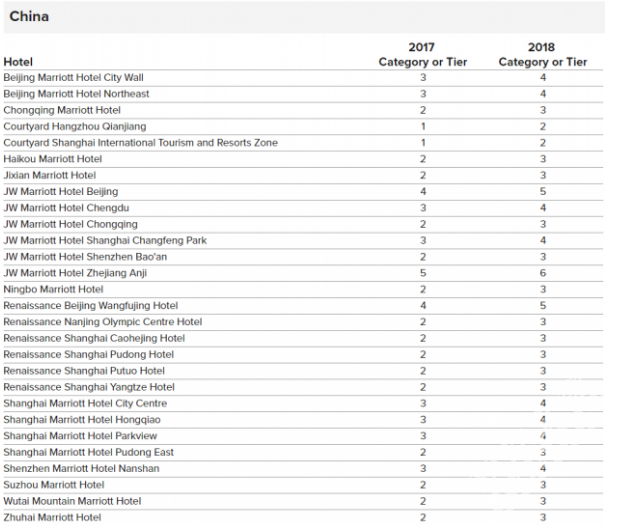The image size is (622, 525).
Task: Click 2017 category 1 for Courtyard Shanghai International Tourism
Action: [x=423, y=142]
